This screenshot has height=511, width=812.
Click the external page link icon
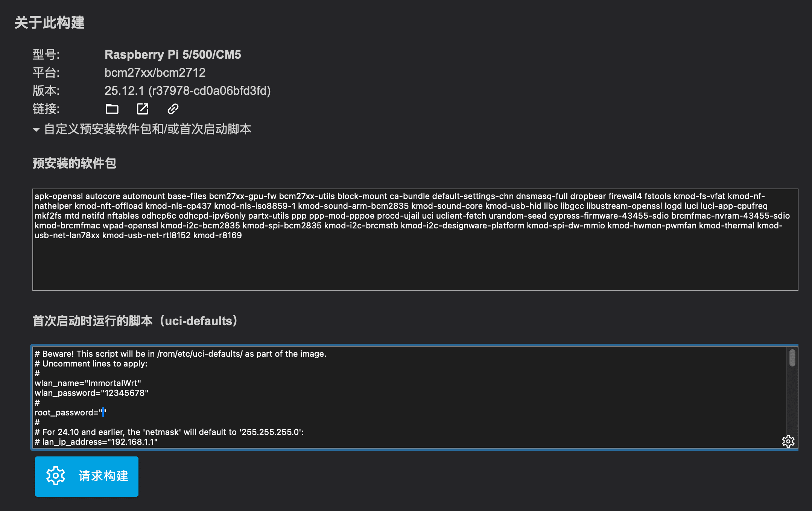click(142, 109)
